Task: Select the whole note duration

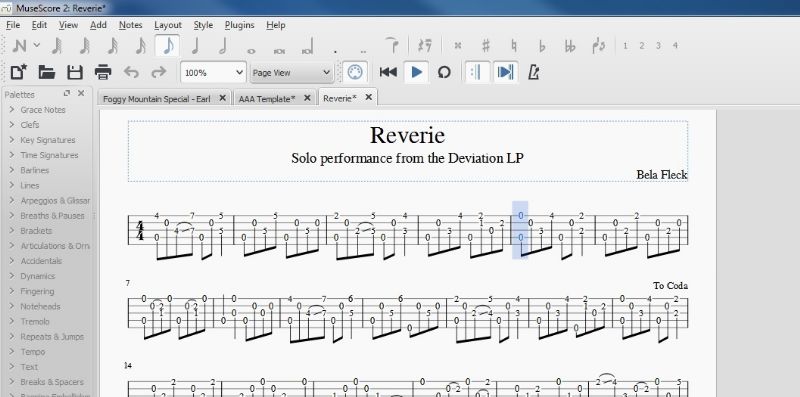Action: (251, 51)
